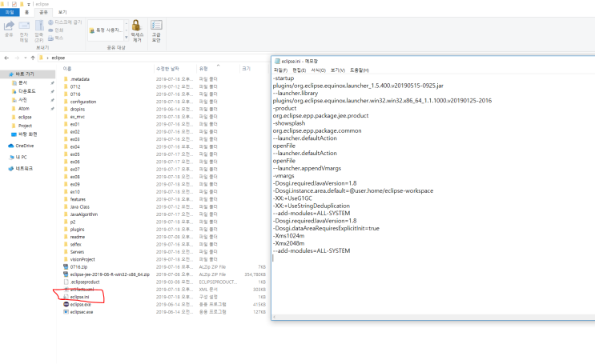Select the configuration folder
595x364 pixels.
[82, 102]
